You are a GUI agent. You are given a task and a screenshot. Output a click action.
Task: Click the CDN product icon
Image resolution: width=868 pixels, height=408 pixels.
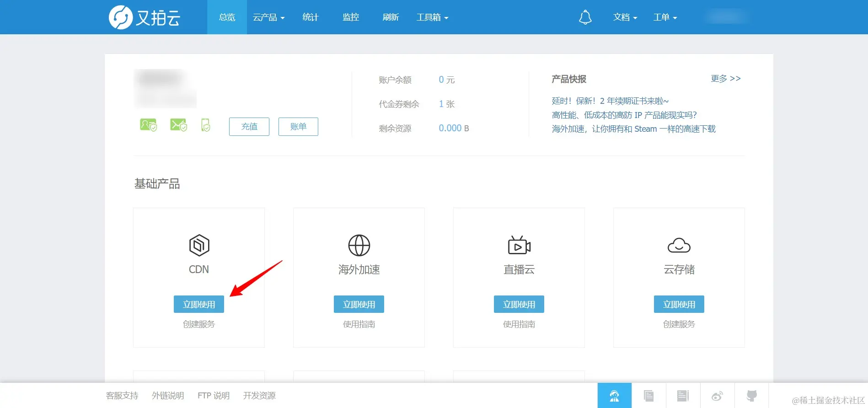pyautogui.click(x=199, y=246)
